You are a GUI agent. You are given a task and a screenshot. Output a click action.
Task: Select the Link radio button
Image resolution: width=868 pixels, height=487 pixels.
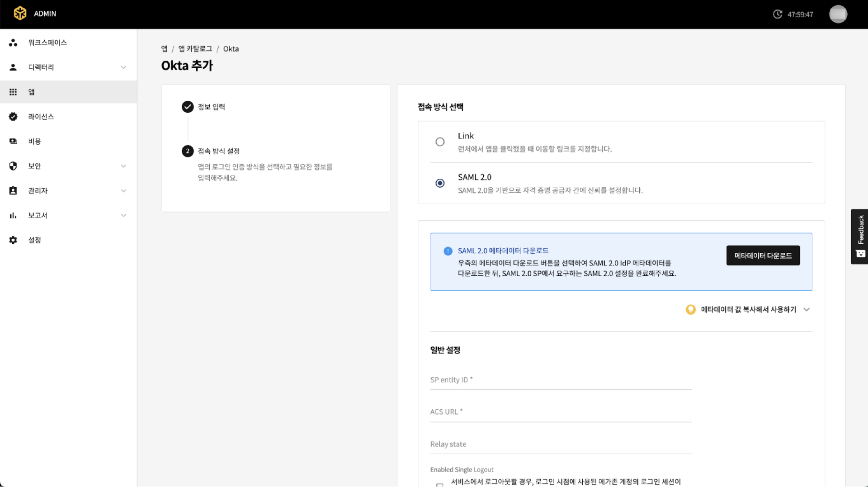[440, 142]
